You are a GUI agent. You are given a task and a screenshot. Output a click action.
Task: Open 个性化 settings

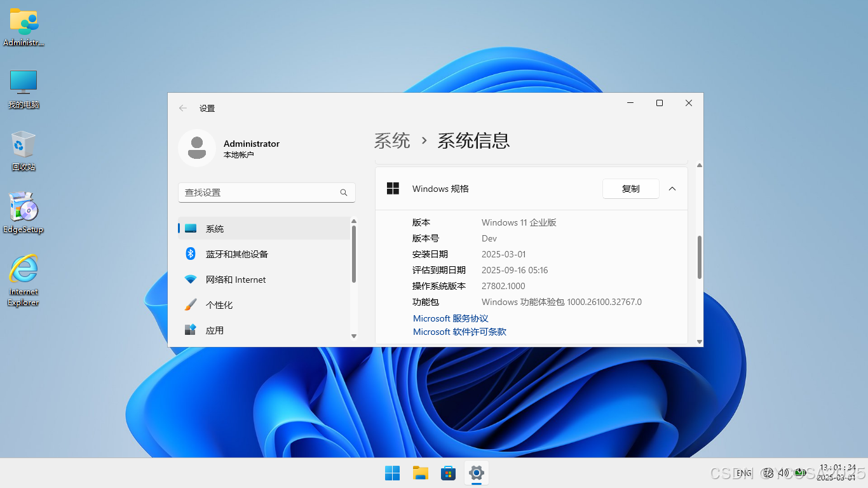[264, 305]
